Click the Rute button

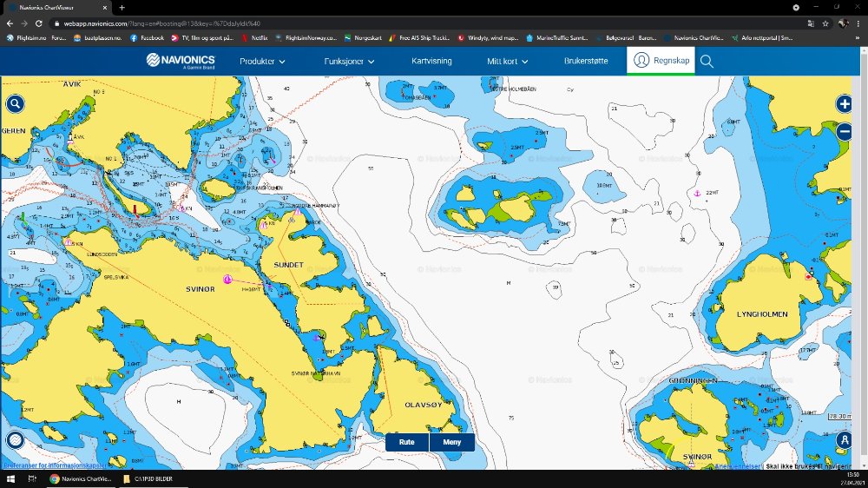pyautogui.click(x=407, y=442)
